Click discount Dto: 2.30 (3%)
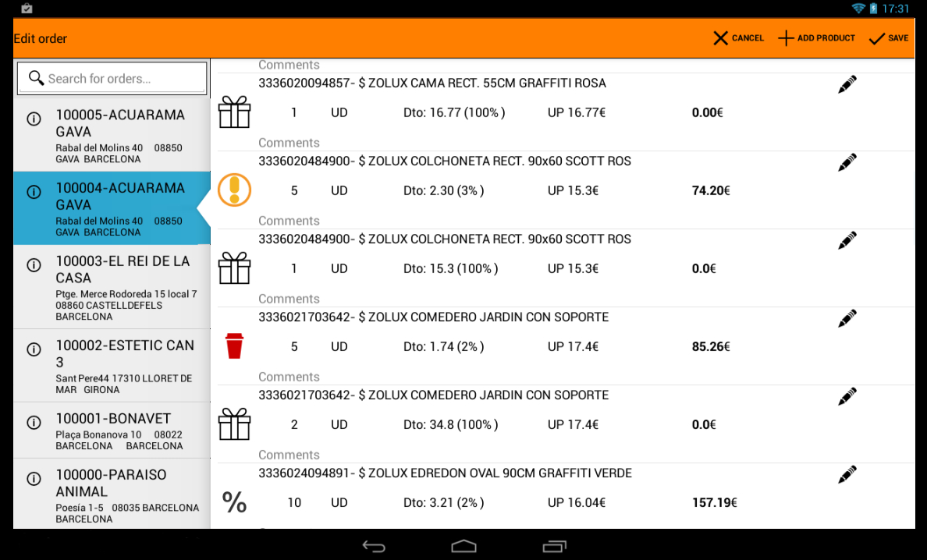The width and height of the screenshot is (927, 560). (x=443, y=191)
